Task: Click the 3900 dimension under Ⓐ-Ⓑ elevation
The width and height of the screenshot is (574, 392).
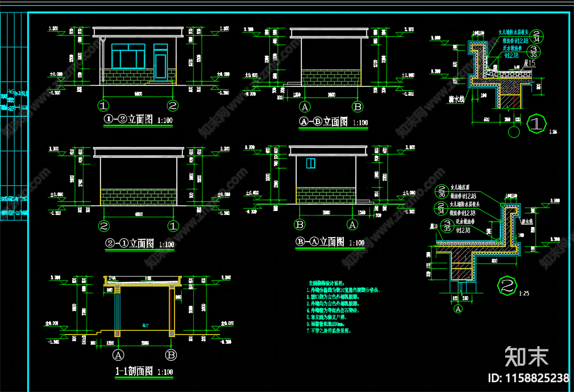Action: click(331, 95)
